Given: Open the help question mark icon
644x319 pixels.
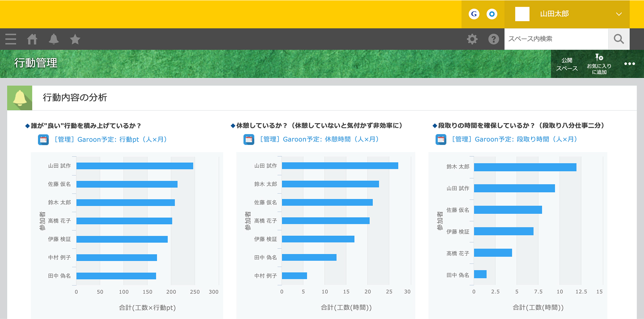Looking at the screenshot, I should pos(493,39).
